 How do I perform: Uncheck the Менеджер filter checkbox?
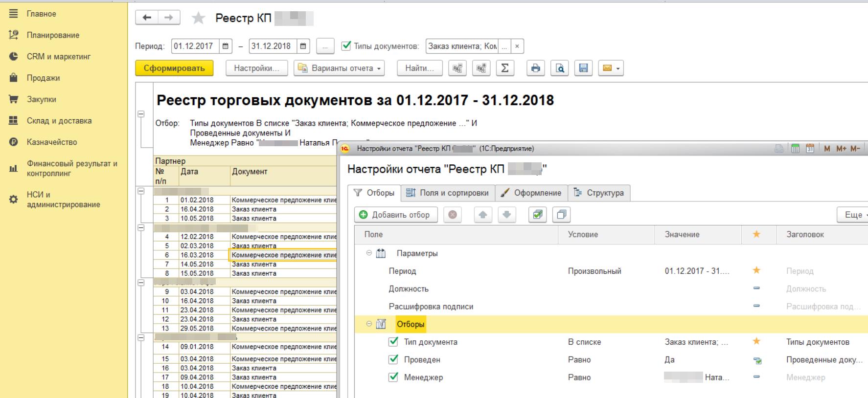tap(393, 377)
